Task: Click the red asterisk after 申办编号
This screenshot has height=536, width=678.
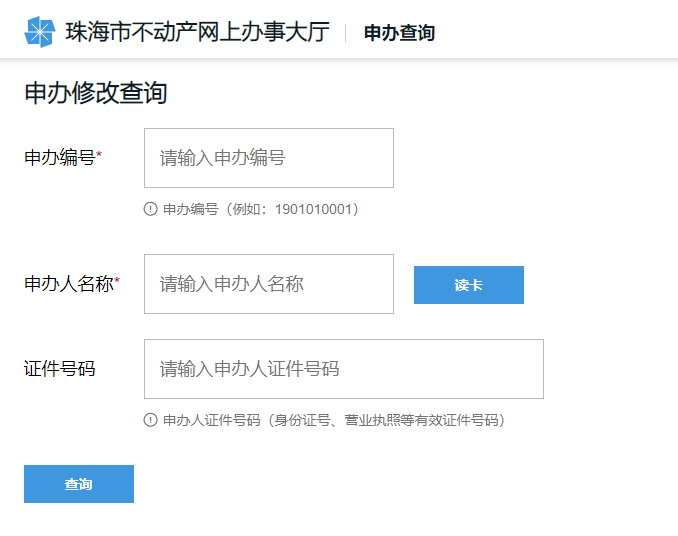Action: coord(99,156)
